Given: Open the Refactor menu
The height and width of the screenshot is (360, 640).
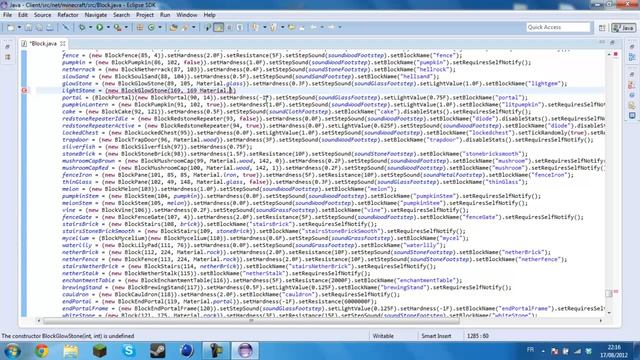Looking at the screenshot, I should pos(68,15).
